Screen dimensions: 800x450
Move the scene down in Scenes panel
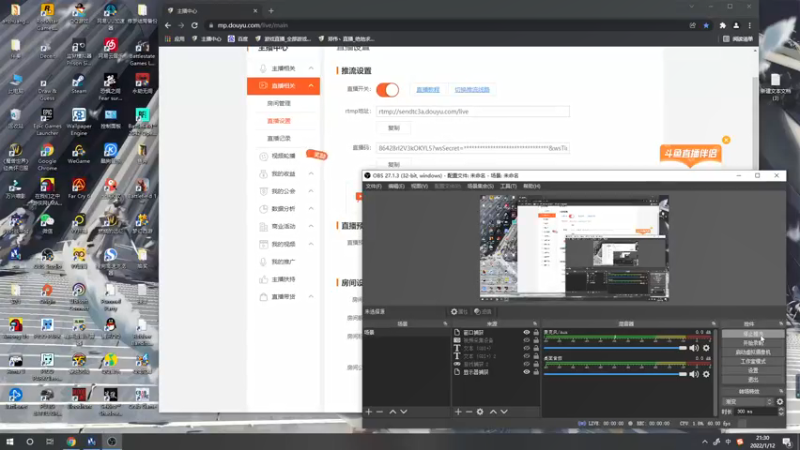[404, 412]
